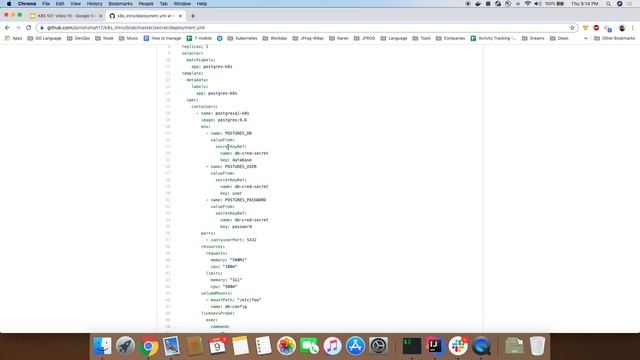This screenshot has width=640, height=360.
Task: Open Chrome Edit menu
Action: pos(60,4)
